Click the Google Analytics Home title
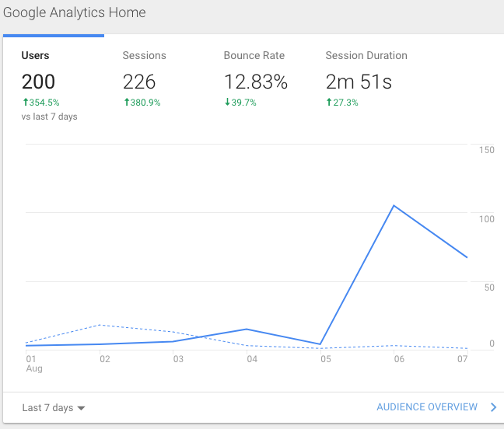 pos(75,13)
